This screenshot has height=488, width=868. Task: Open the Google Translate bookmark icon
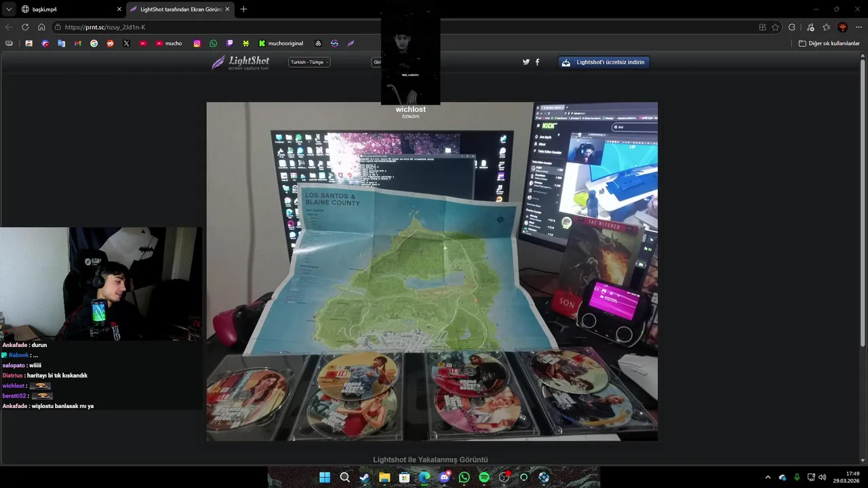pos(61,43)
